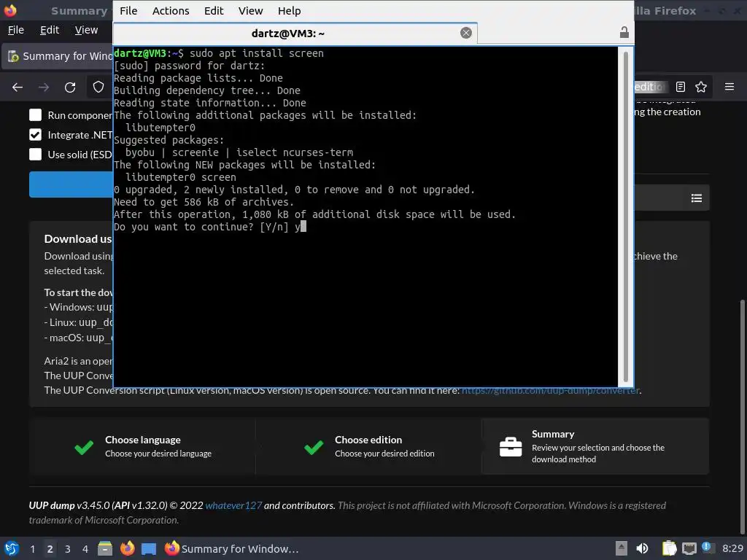Image resolution: width=747 pixels, height=560 pixels.
Task: Open the network tray icon
Action: click(689, 548)
